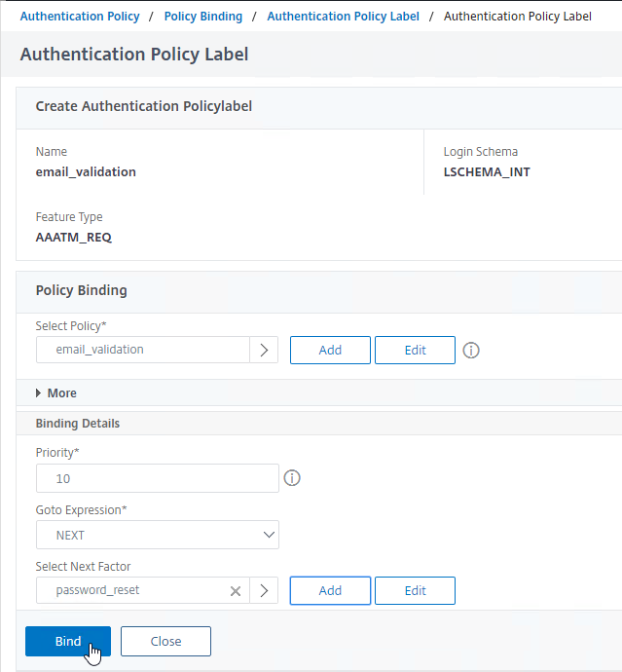This screenshot has height=672, width=622.
Task: Clear the password_reset next factor selection
Action: click(236, 591)
